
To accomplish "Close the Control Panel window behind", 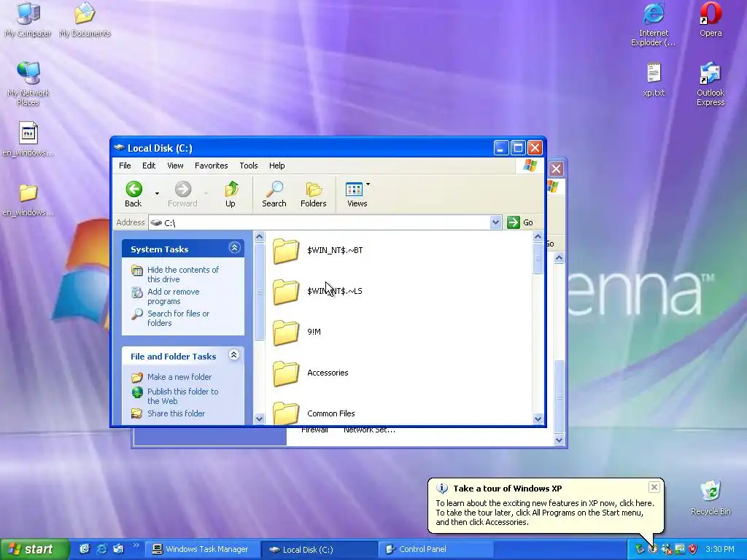I will coord(556,168).
